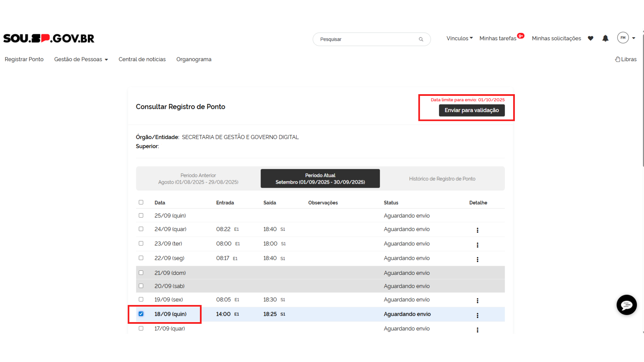Image resolution: width=644 pixels, height=362 pixels.
Task: Click the Pesquisar search field
Action: point(366,39)
